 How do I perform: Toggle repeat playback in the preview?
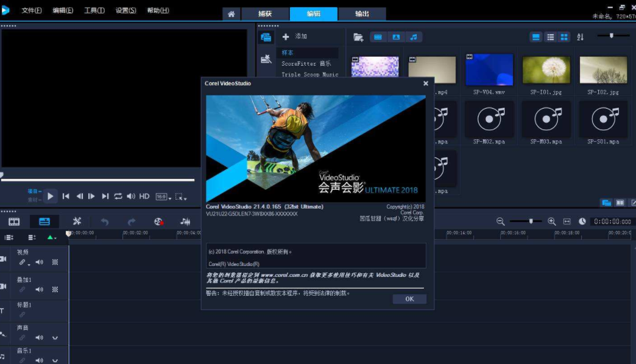click(118, 196)
